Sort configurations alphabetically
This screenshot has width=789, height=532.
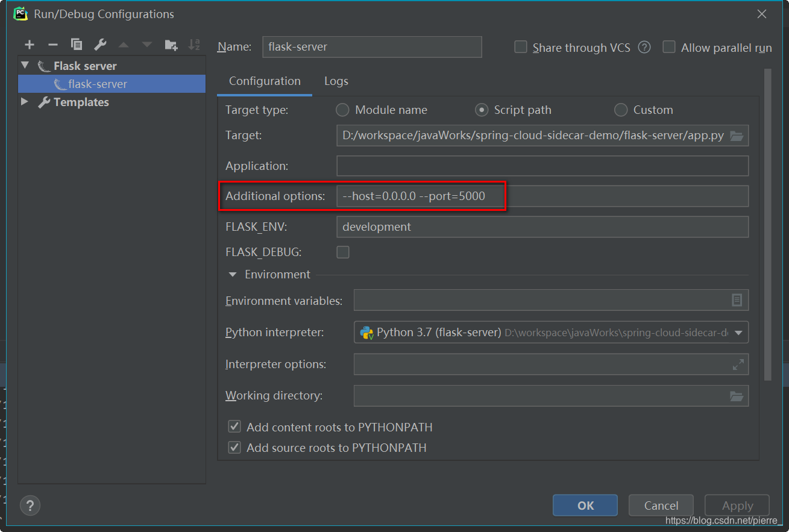pyautogui.click(x=194, y=45)
